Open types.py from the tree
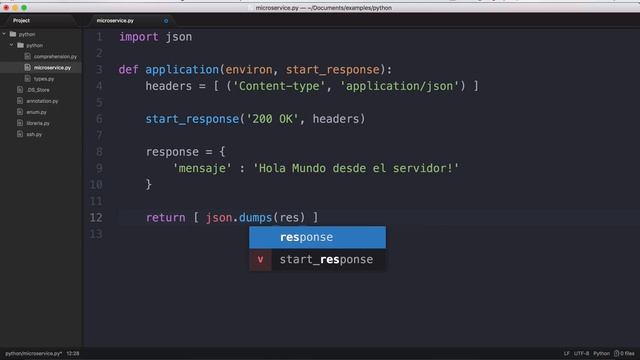The height and width of the screenshot is (360, 640). (44, 79)
